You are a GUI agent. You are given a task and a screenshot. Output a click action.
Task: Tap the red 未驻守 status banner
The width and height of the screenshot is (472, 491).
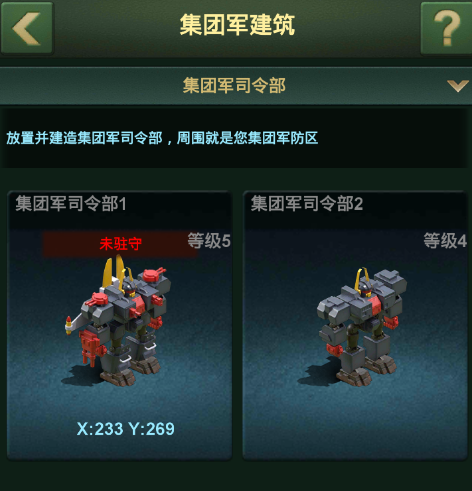[x=120, y=244]
